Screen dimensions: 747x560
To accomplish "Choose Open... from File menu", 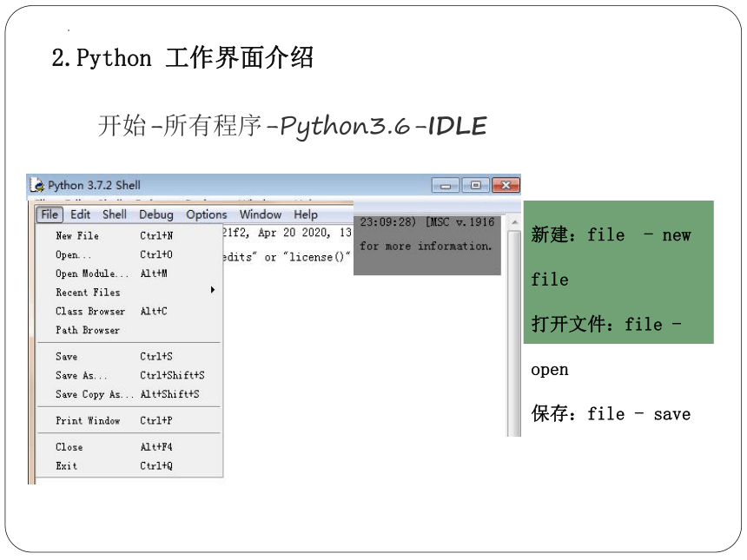I will (x=129, y=254).
